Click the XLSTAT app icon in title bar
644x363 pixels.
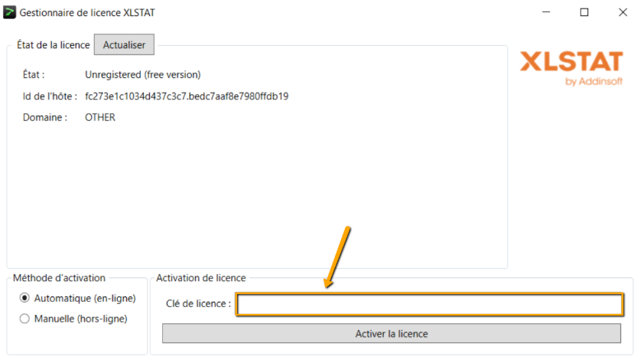click(x=10, y=12)
